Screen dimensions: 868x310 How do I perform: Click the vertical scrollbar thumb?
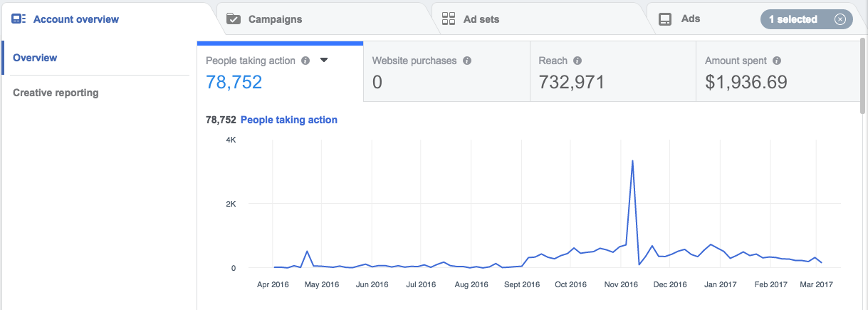tap(864, 76)
